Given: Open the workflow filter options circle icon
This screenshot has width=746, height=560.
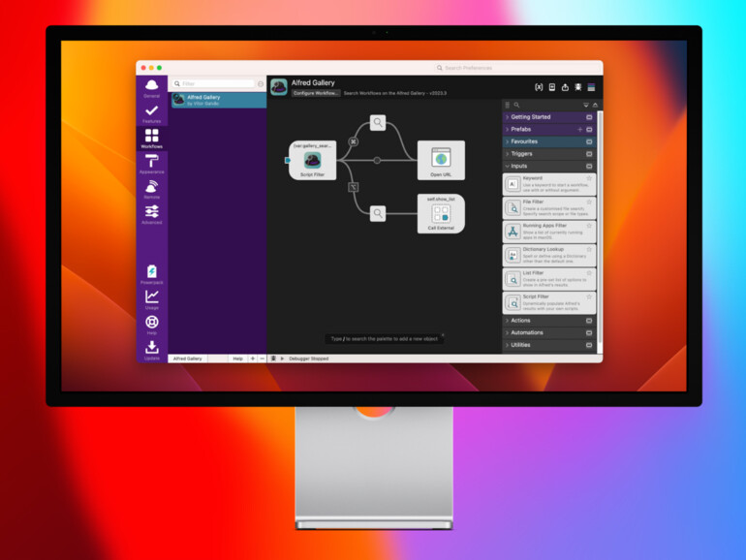Looking at the screenshot, I should point(261,83).
